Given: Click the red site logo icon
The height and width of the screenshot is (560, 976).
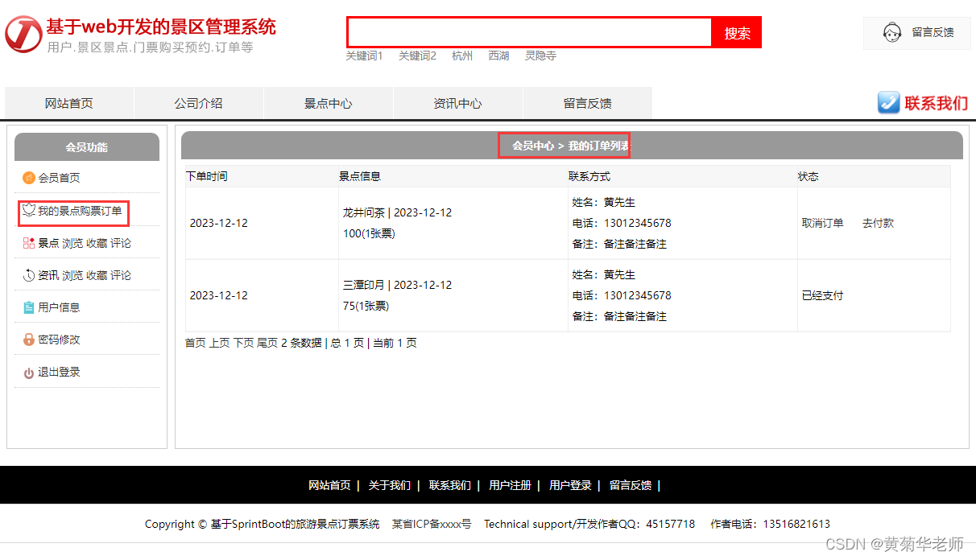Looking at the screenshot, I should click(x=23, y=33).
